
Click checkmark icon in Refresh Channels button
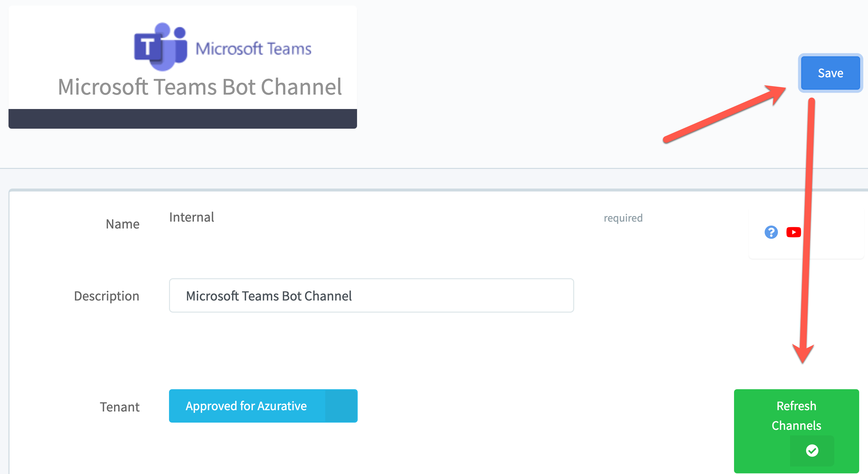[x=812, y=450]
